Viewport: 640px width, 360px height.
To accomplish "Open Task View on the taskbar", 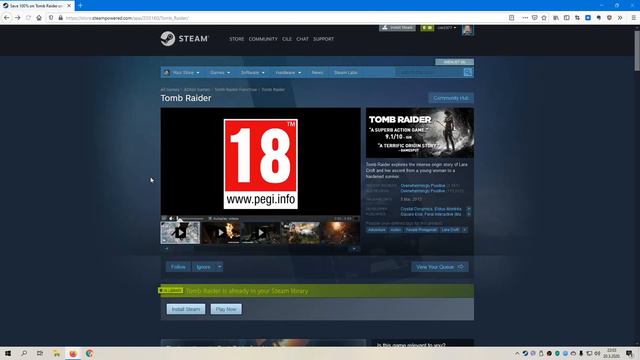I will tap(40, 353).
